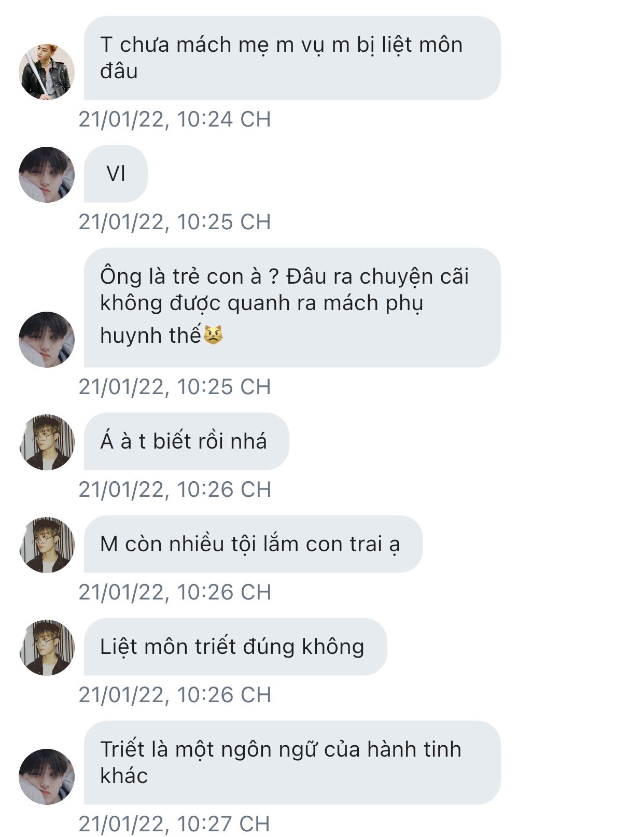Click the angry cat emoji in the message

pyautogui.click(x=213, y=335)
